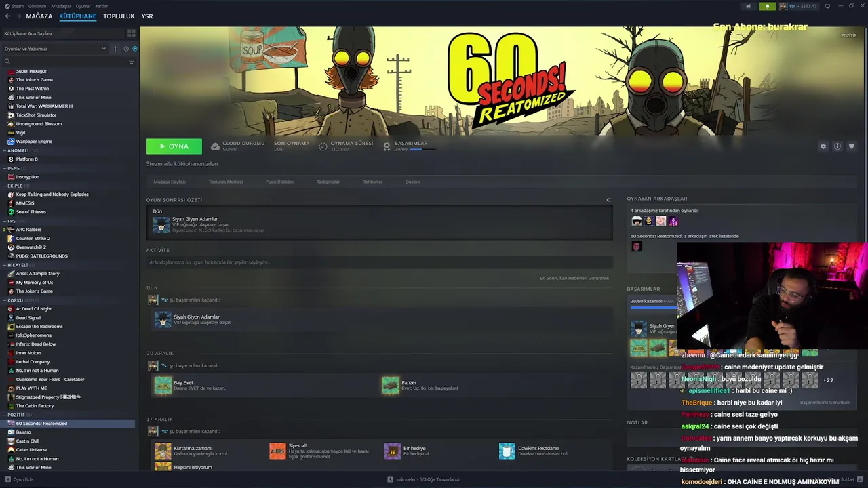Open advanced filter options icon beside search
868x488 pixels.
(132, 62)
